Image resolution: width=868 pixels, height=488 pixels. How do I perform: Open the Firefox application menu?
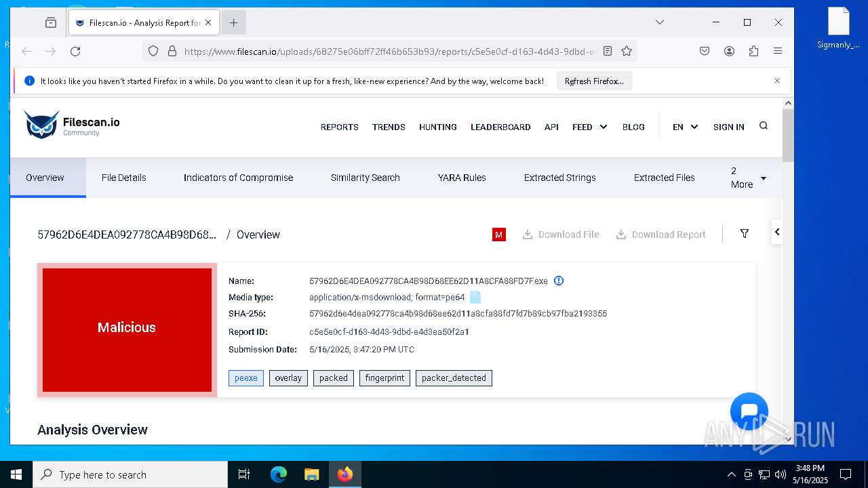(x=778, y=51)
